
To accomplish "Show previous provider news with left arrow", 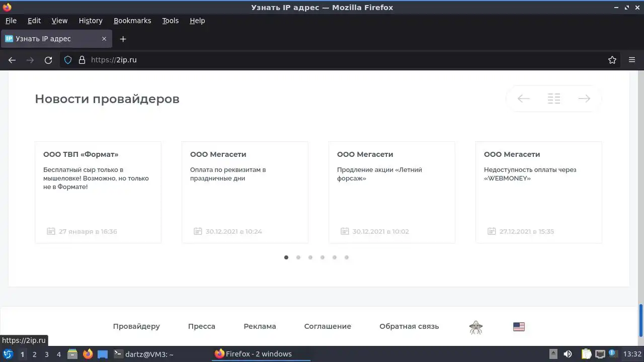I will [x=524, y=99].
